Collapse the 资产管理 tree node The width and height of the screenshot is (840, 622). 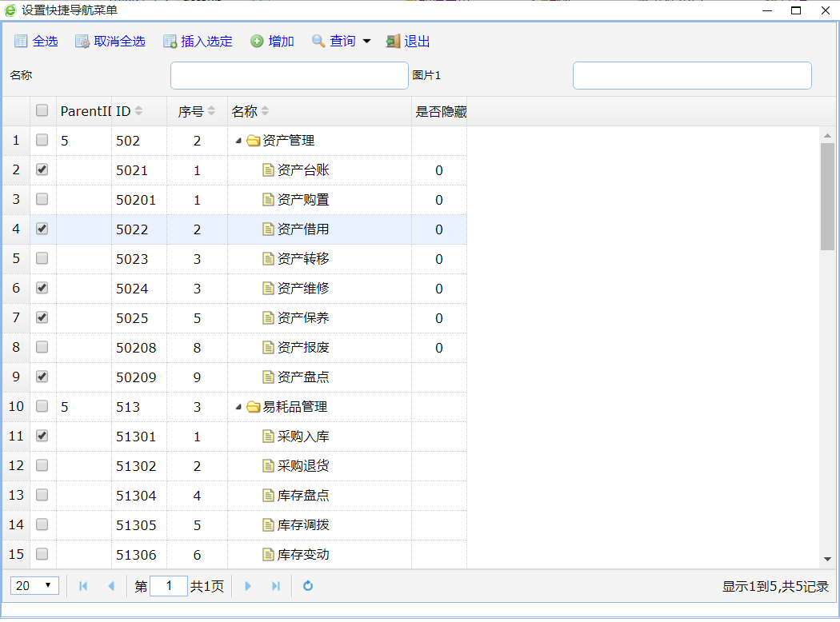(x=238, y=141)
